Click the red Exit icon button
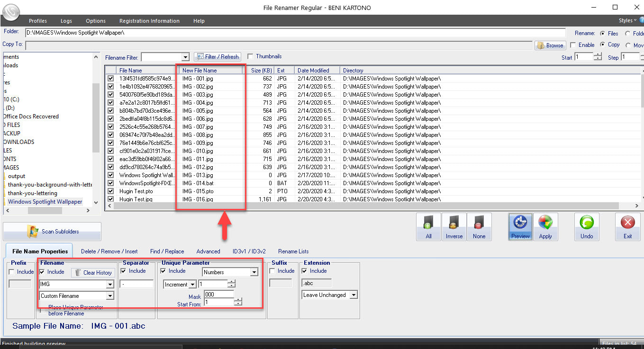This screenshot has width=644, height=349. (x=628, y=227)
